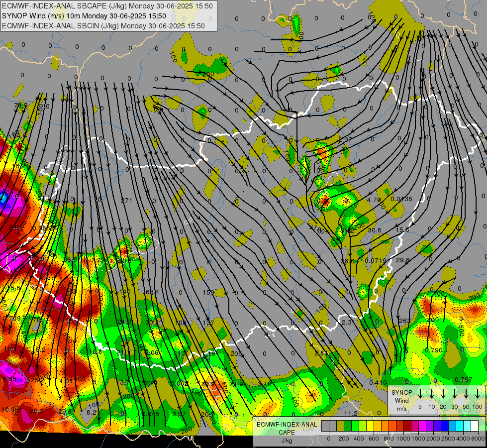Select the SBCIN title line

103,26
